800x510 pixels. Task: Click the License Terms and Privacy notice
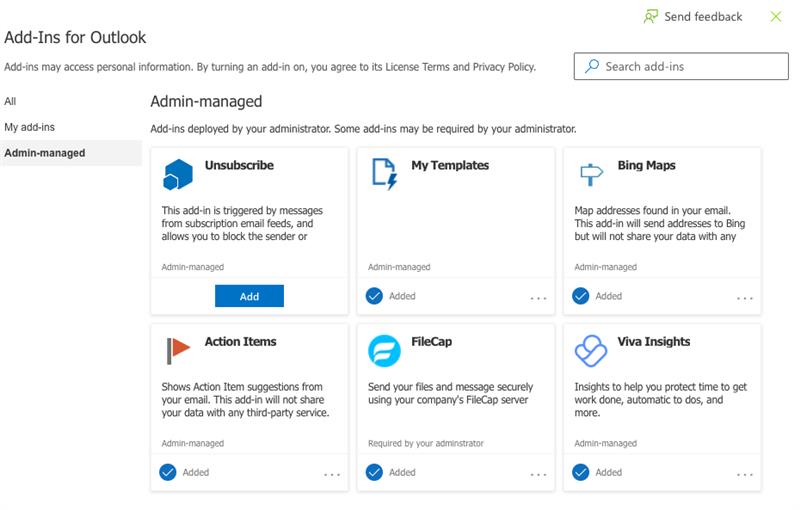click(x=270, y=67)
